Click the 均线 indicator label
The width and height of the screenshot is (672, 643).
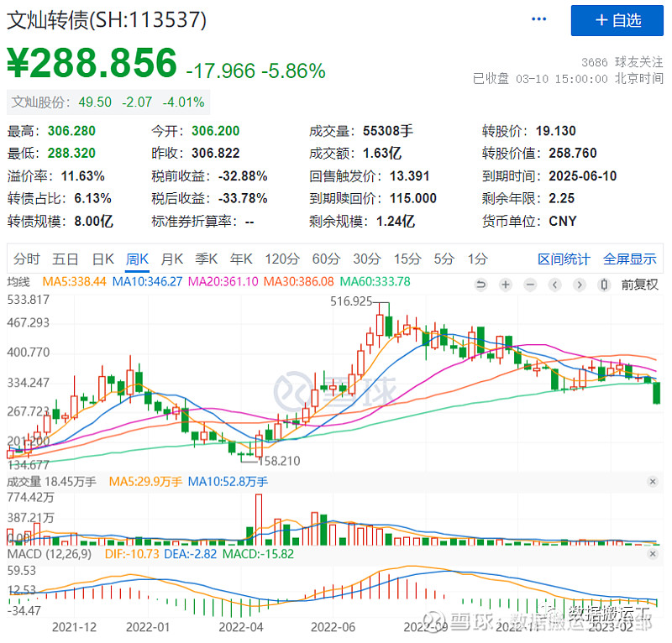click(x=18, y=282)
